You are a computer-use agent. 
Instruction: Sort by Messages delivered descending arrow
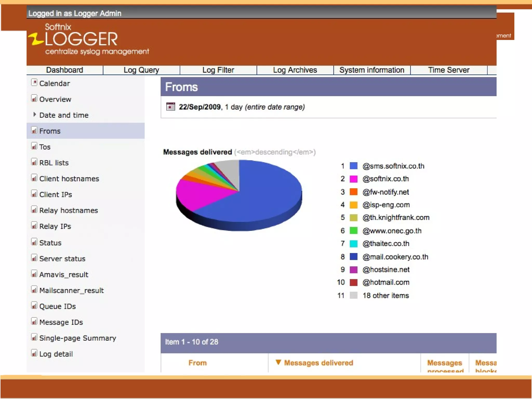tap(278, 362)
